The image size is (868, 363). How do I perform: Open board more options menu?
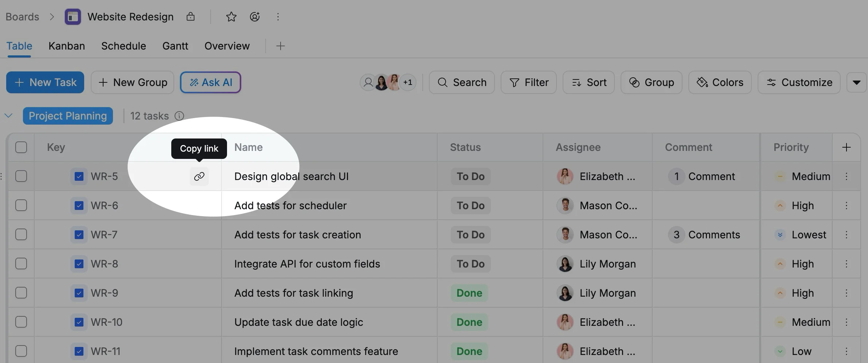click(278, 17)
